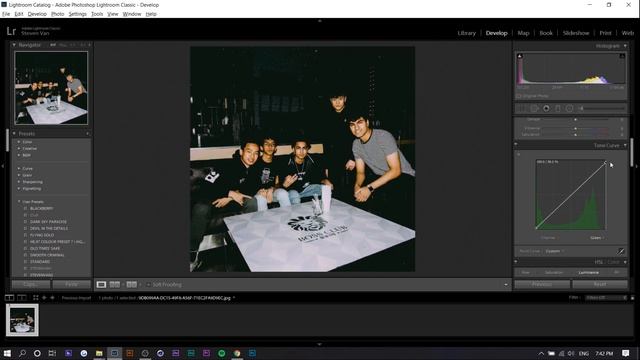Switch to the HSL Luminance tab
The height and width of the screenshot is (360, 640).
click(x=589, y=272)
